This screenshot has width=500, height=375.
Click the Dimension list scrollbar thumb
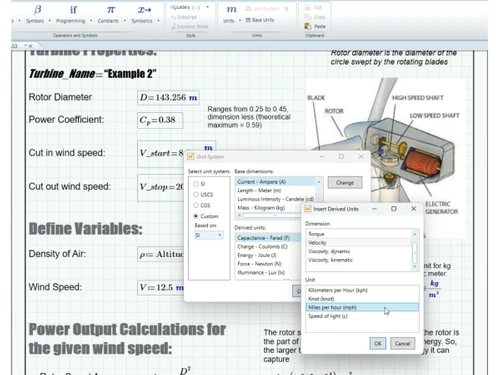tap(415, 253)
